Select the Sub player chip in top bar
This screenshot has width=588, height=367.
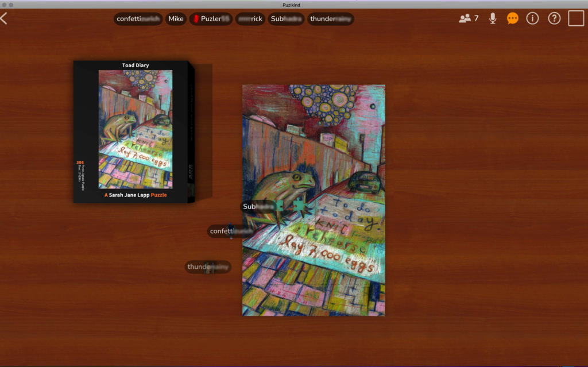click(x=286, y=19)
